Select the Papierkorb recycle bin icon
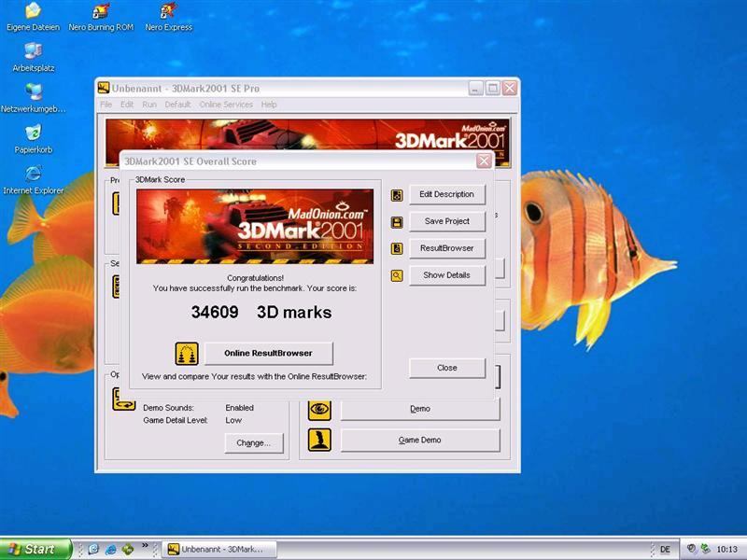 point(34,139)
